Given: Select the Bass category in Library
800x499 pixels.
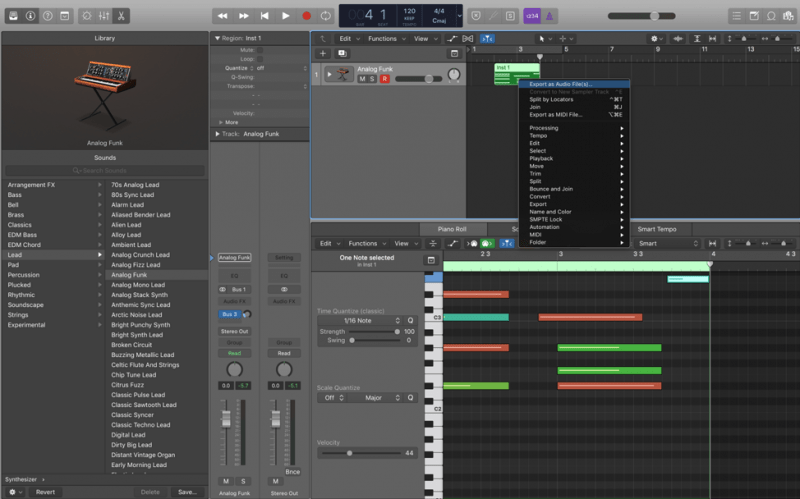Looking at the screenshot, I should (x=53, y=195).
